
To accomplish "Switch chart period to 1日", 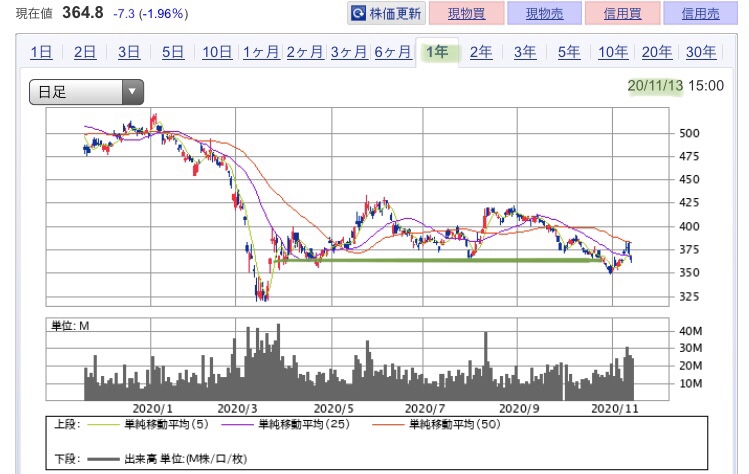I will [x=41, y=52].
